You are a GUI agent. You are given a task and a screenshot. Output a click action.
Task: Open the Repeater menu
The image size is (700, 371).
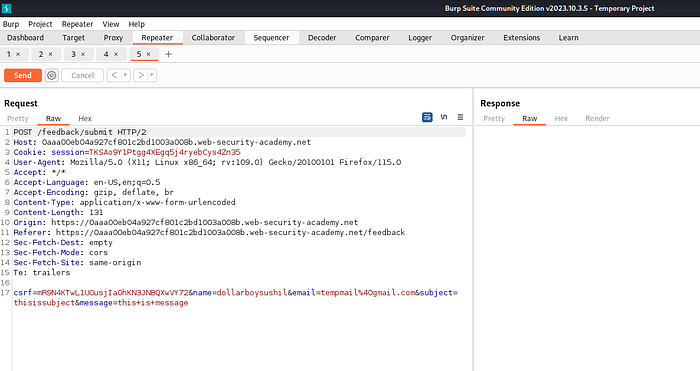click(77, 24)
